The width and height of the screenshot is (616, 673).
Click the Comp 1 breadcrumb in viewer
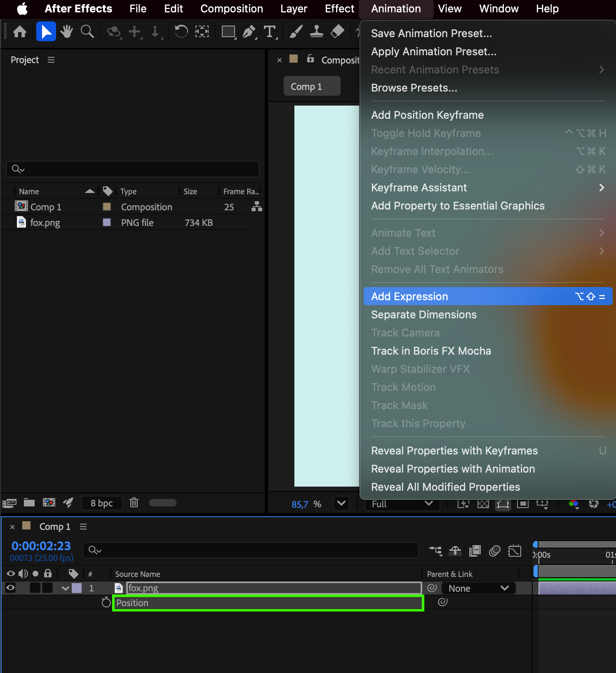pos(312,86)
